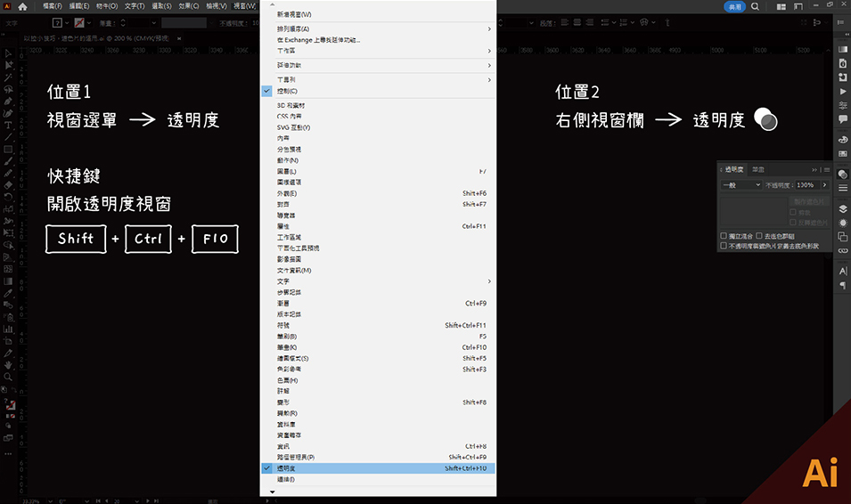
Task: Enable the 獨立混合 checkbox
Action: pyautogui.click(x=724, y=236)
